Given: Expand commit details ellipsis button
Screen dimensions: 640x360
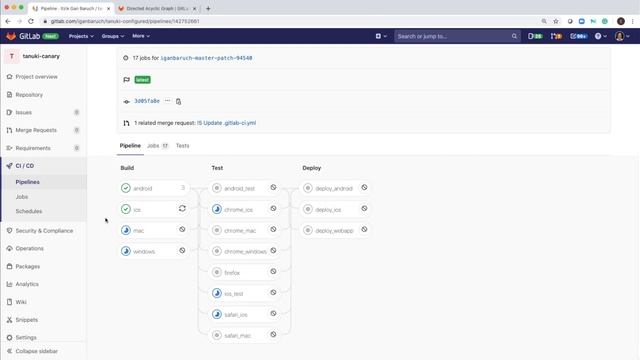Looking at the screenshot, I should (x=167, y=100).
